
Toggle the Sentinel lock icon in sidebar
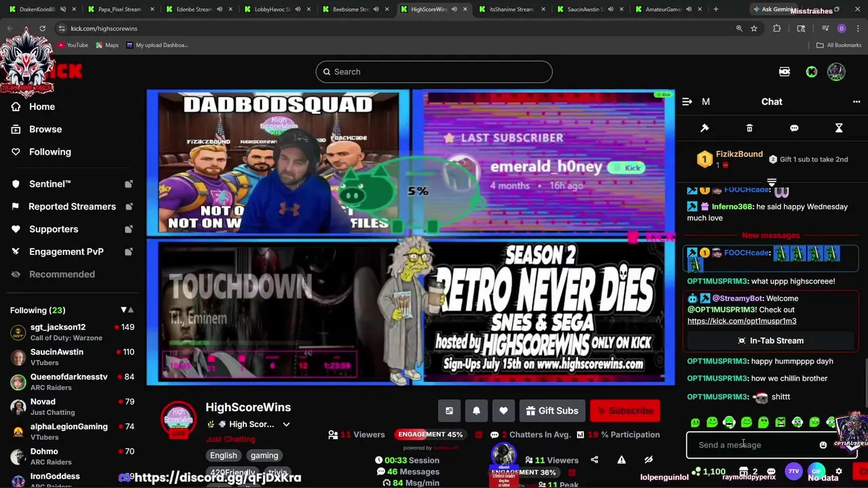point(129,184)
